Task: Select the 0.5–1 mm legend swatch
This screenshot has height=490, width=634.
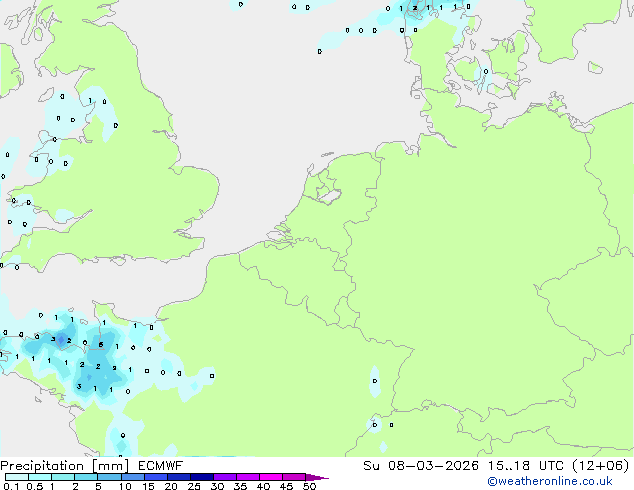Action: pos(40,477)
